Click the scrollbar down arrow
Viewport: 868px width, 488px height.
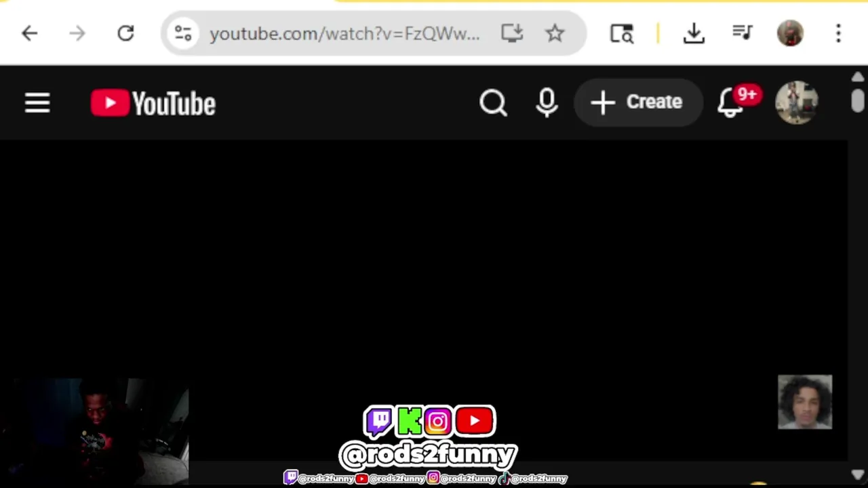(858, 475)
